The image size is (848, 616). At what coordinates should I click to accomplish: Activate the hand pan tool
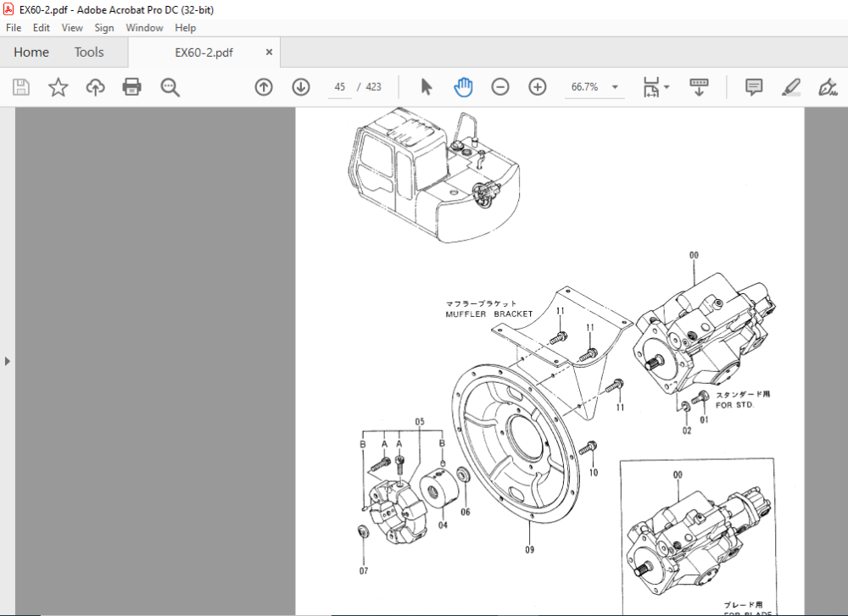pos(463,87)
